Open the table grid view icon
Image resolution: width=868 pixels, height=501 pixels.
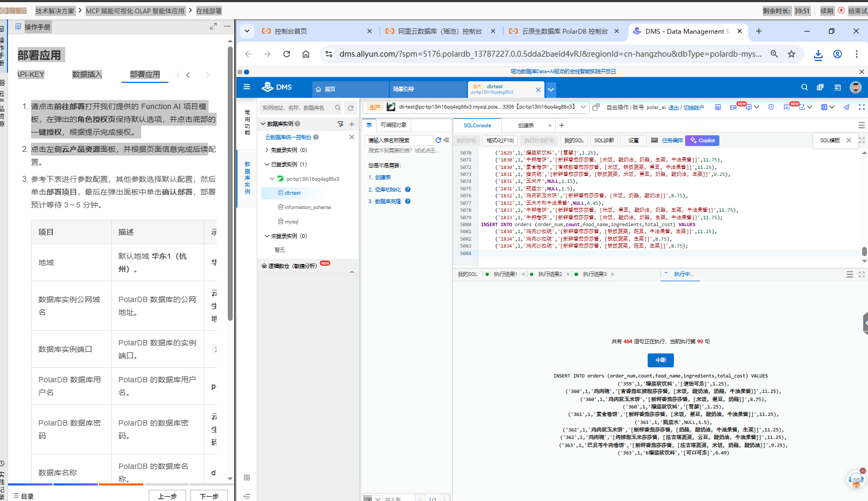[718, 107]
